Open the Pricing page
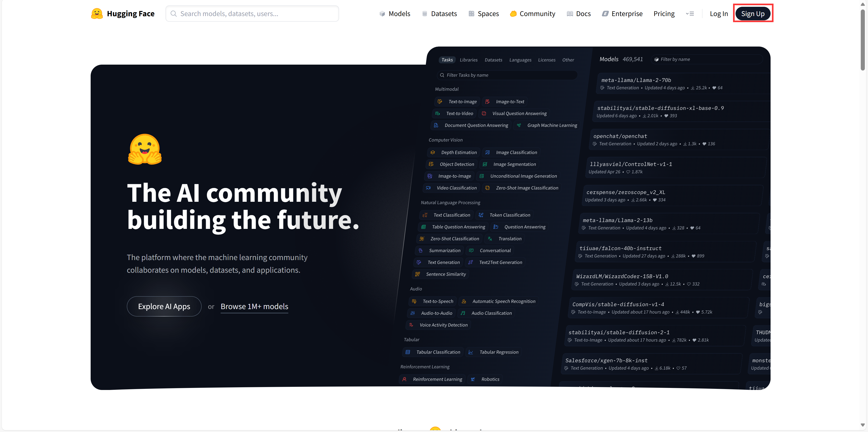The width and height of the screenshot is (868, 432). coord(664,14)
